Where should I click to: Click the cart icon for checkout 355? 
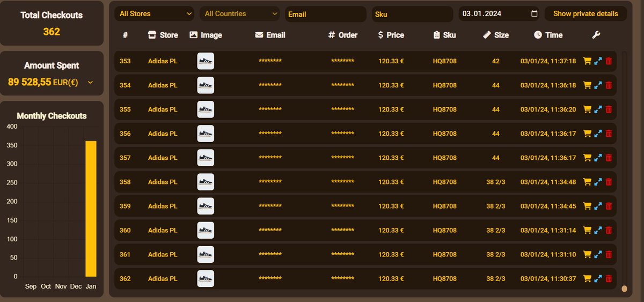tap(587, 109)
